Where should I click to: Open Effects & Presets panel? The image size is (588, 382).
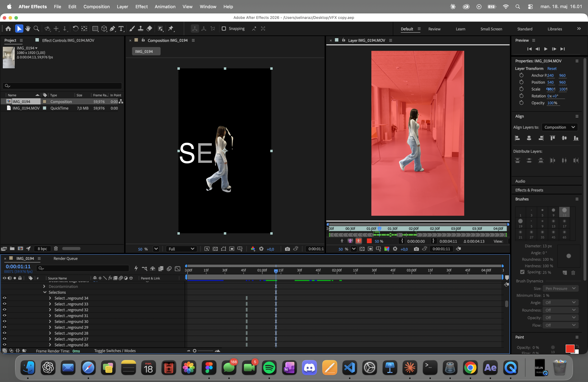[529, 190]
